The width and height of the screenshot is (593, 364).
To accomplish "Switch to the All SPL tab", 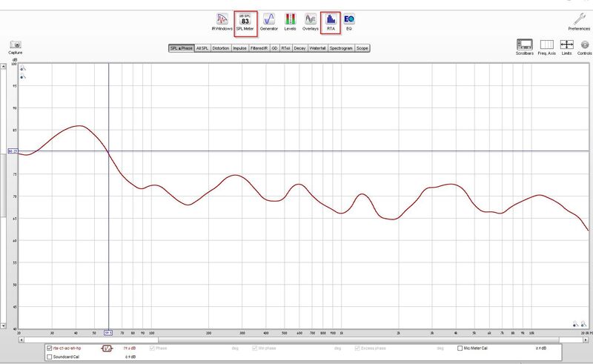I will [202, 48].
